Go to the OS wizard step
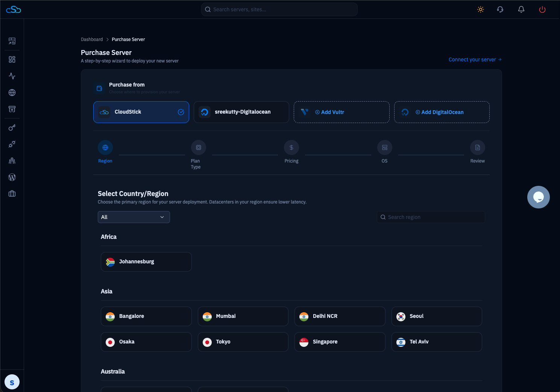Image resolution: width=560 pixels, height=392 pixels. [385, 152]
